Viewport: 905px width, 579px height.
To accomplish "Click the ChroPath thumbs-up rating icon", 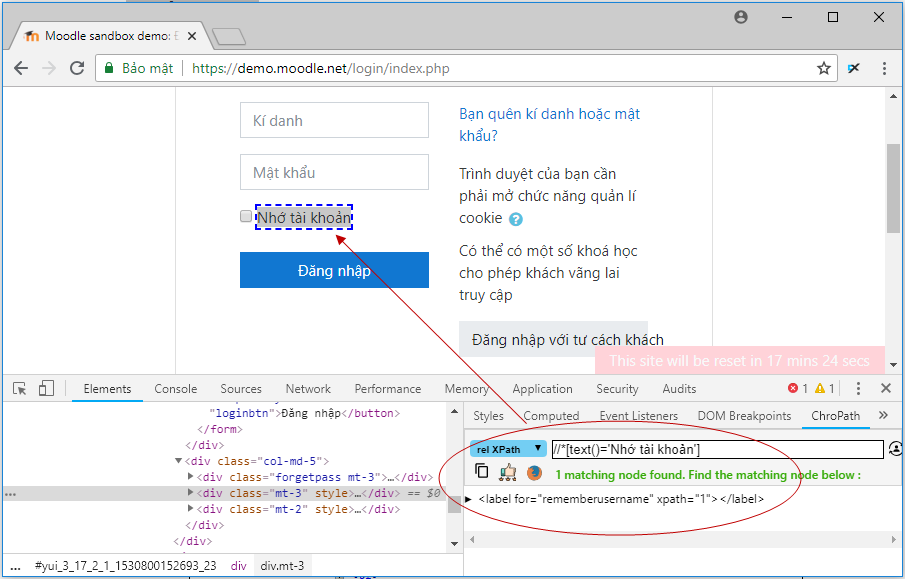I will pos(508,472).
